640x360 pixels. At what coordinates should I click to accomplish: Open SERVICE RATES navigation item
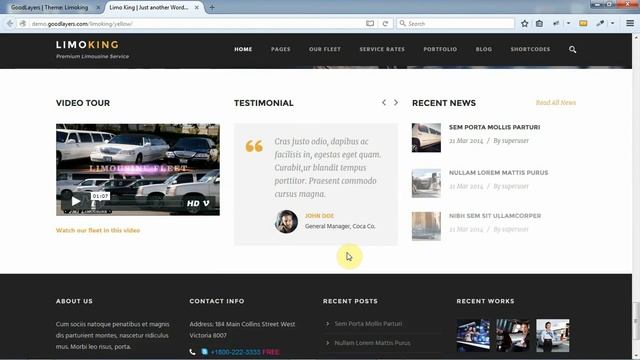[382, 49]
